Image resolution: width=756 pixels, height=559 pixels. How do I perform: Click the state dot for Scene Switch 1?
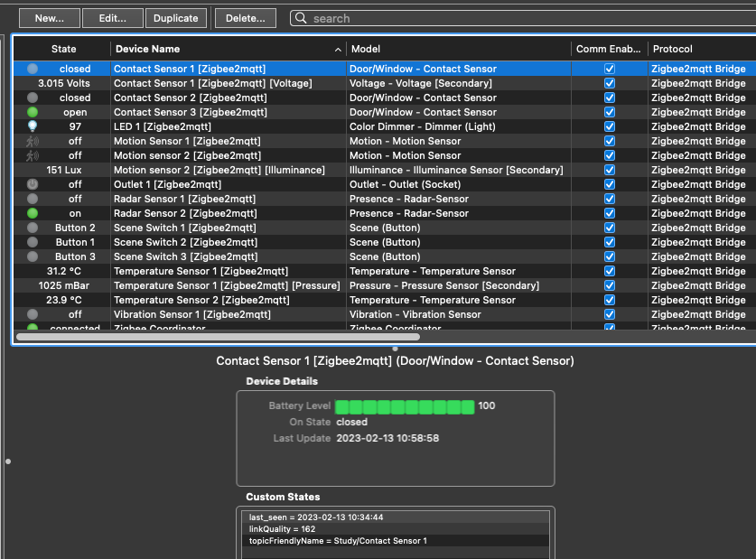(x=33, y=228)
